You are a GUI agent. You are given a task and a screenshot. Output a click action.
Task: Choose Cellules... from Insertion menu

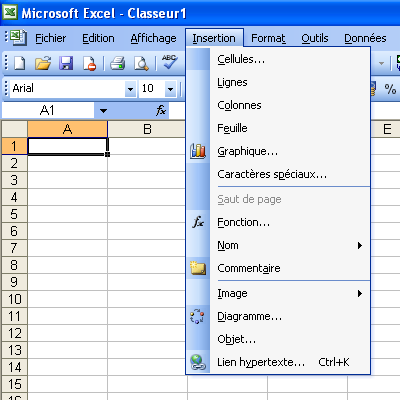coord(278,59)
